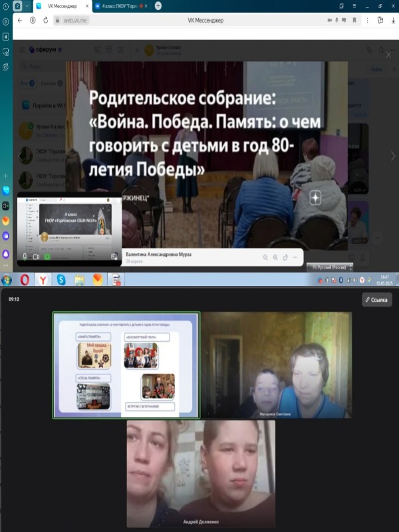Zoom out the photo in viewer toolbar
The height and width of the screenshot is (532, 399).
[265, 257]
